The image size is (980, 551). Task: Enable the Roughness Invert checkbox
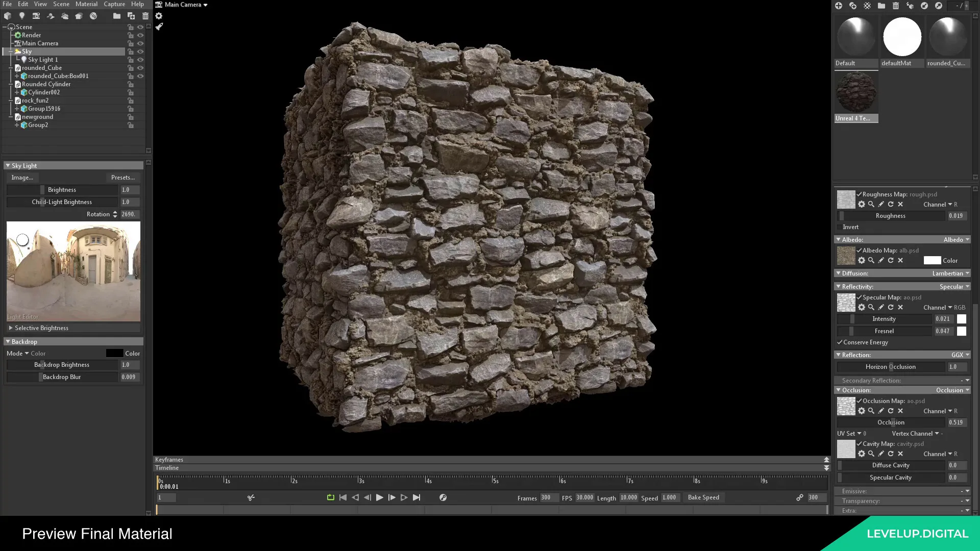coord(840,227)
